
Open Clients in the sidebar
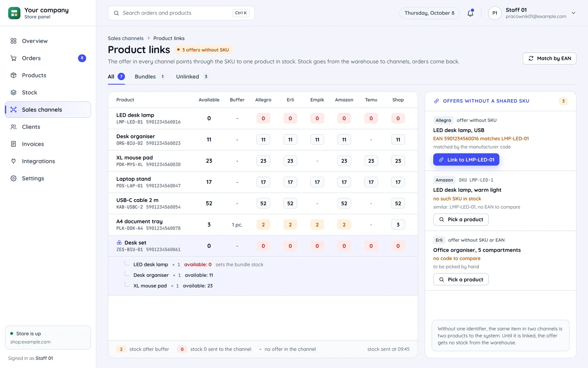point(48,127)
